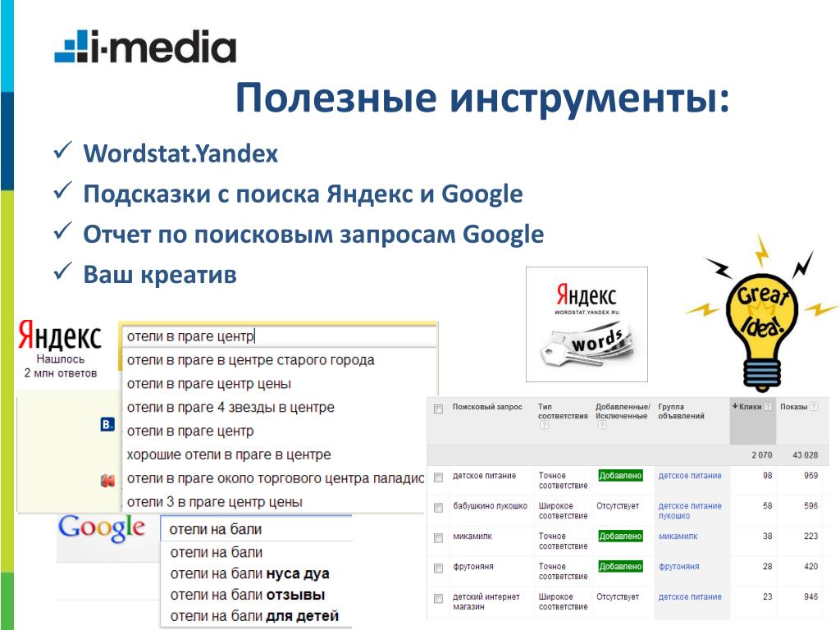The image size is (840, 630).
Task: Select suggestion хорошие отели в праге в центре
Action: tap(229, 454)
